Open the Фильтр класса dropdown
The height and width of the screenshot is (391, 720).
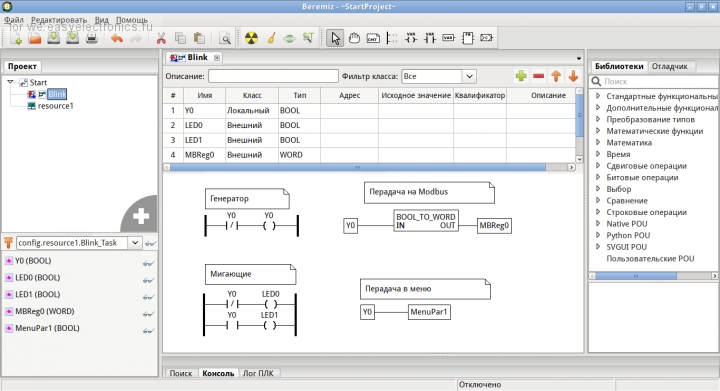tap(469, 76)
